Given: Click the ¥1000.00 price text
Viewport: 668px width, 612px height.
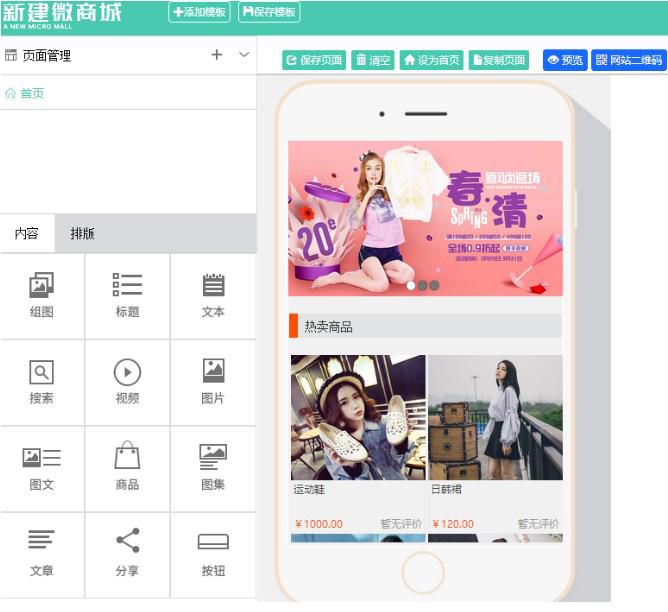Looking at the screenshot, I should 319,524.
